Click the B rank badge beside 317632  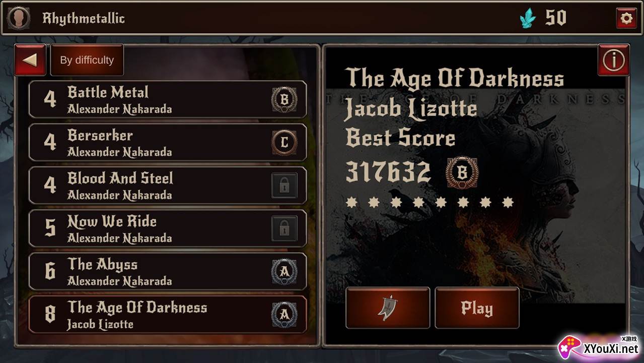pyautogui.click(x=462, y=172)
